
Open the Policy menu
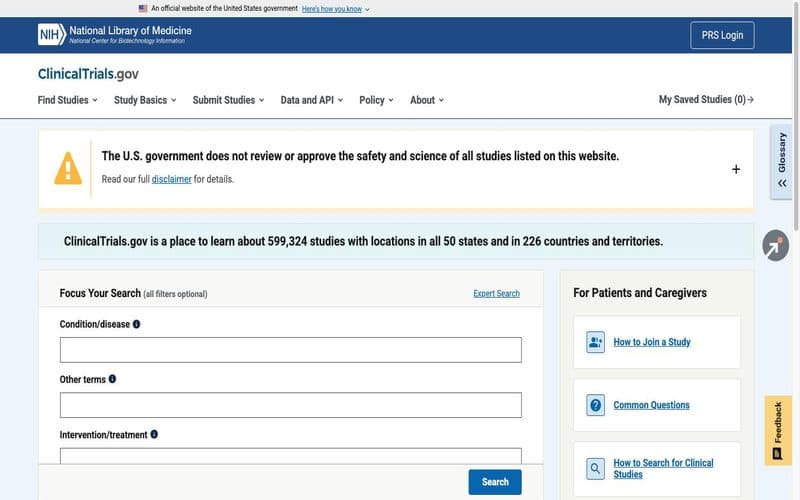click(x=376, y=100)
